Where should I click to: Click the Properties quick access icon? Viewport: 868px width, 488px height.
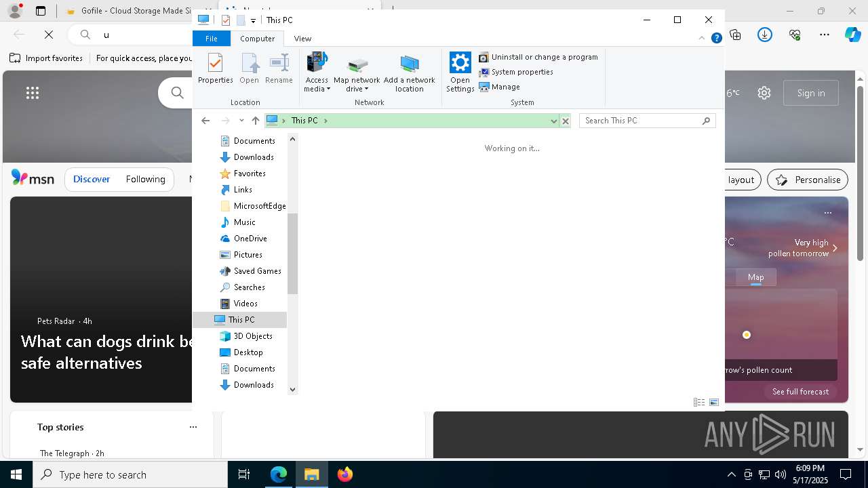coord(226,20)
